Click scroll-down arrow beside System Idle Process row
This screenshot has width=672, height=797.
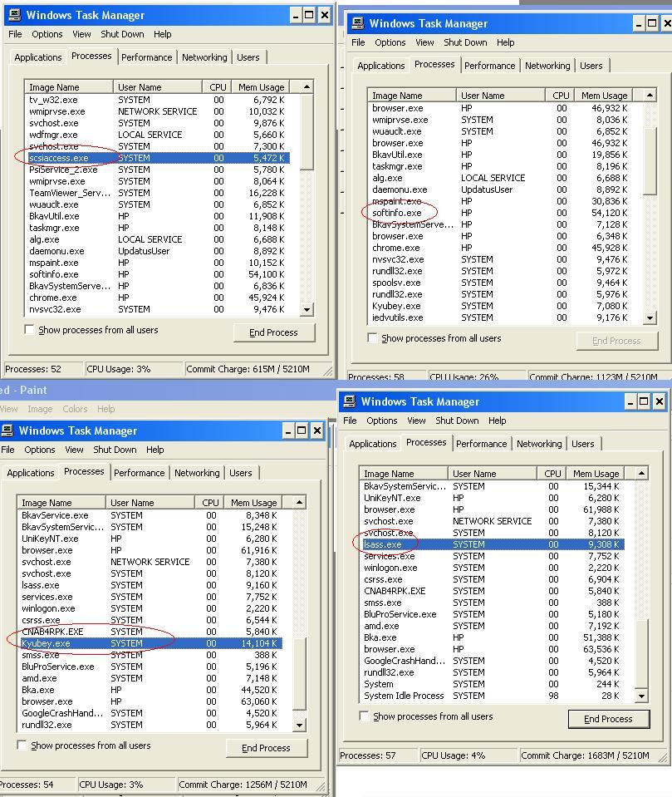pyautogui.click(x=641, y=696)
